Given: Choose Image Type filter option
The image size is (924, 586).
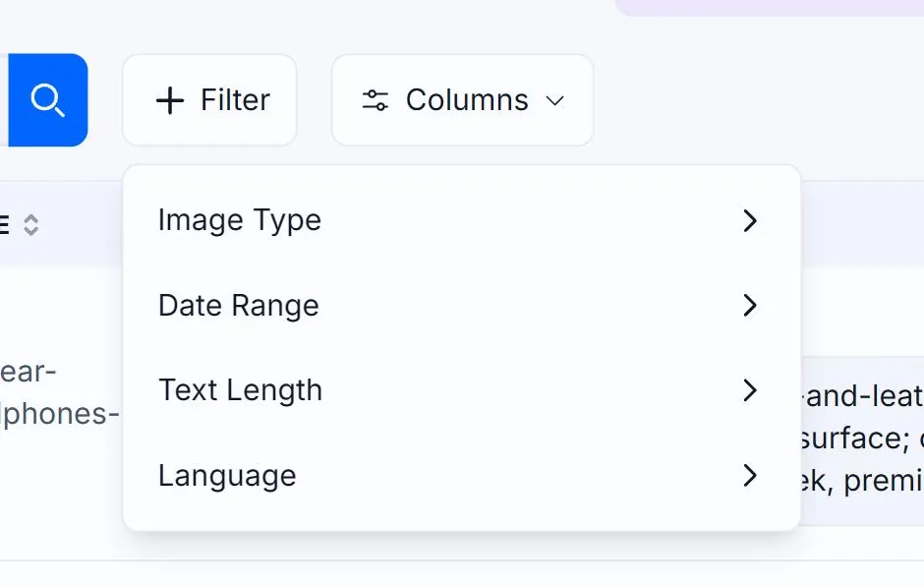Looking at the screenshot, I should pos(461,220).
